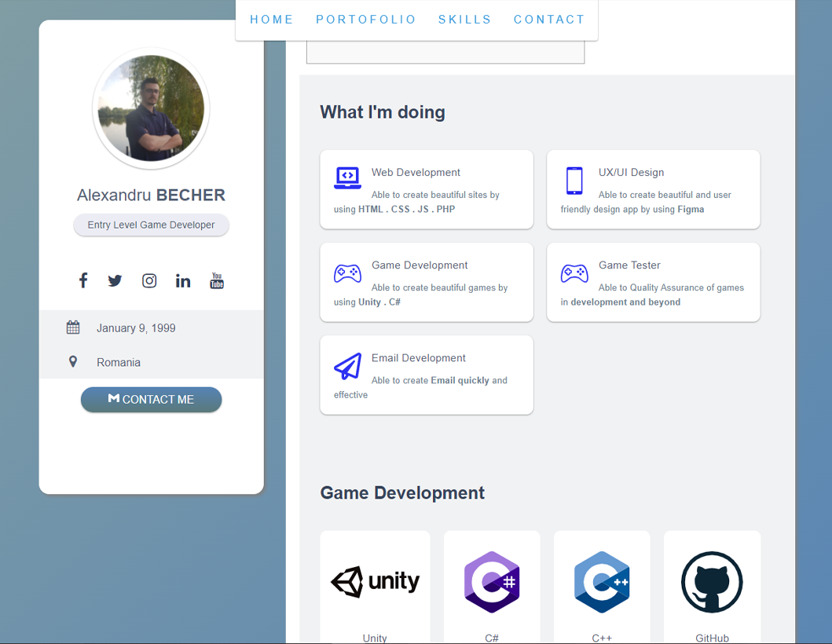Open the PORTOFOLIO nav item

[366, 20]
